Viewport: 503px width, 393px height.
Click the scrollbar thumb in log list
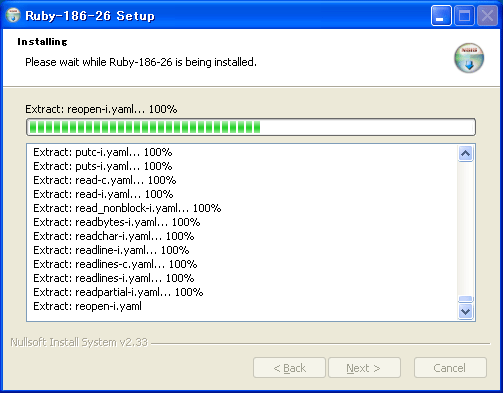(x=465, y=299)
